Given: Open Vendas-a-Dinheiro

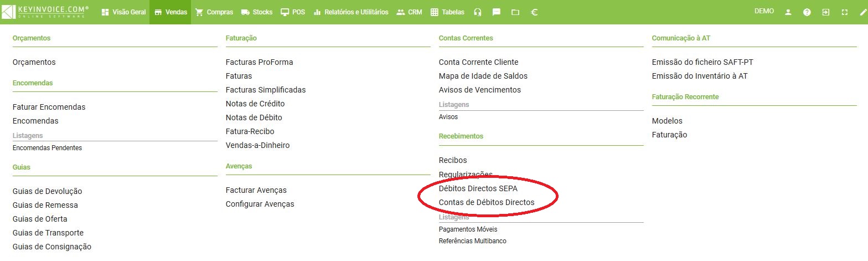Looking at the screenshot, I should (258, 145).
